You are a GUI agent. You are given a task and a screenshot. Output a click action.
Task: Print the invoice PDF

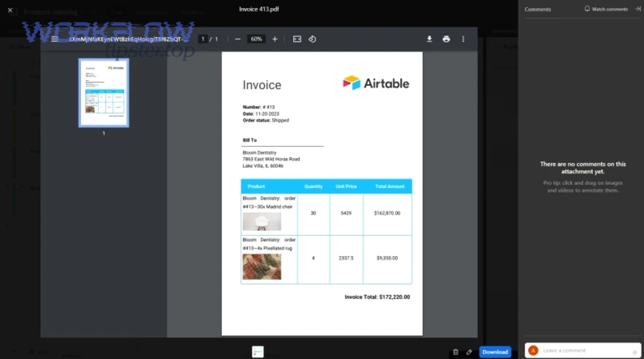point(446,39)
